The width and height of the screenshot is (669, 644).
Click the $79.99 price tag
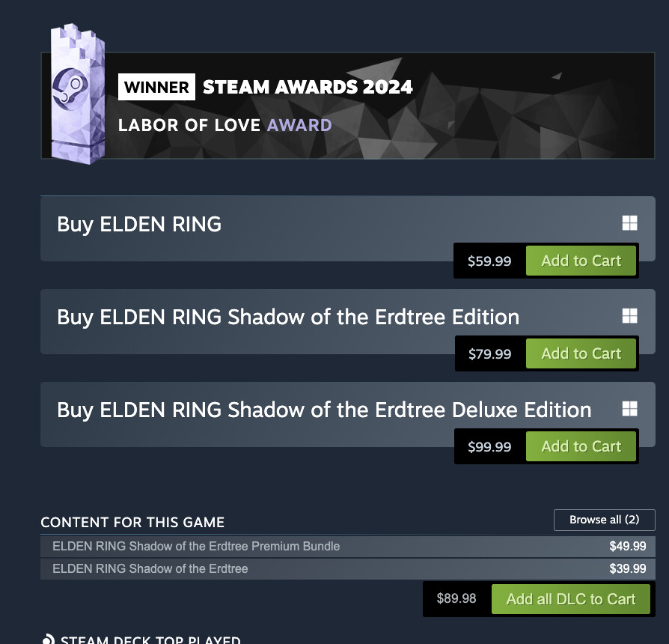tap(489, 354)
